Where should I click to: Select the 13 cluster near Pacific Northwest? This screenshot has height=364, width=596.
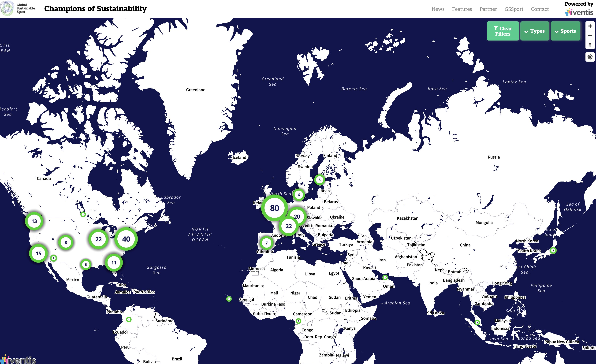(34, 221)
